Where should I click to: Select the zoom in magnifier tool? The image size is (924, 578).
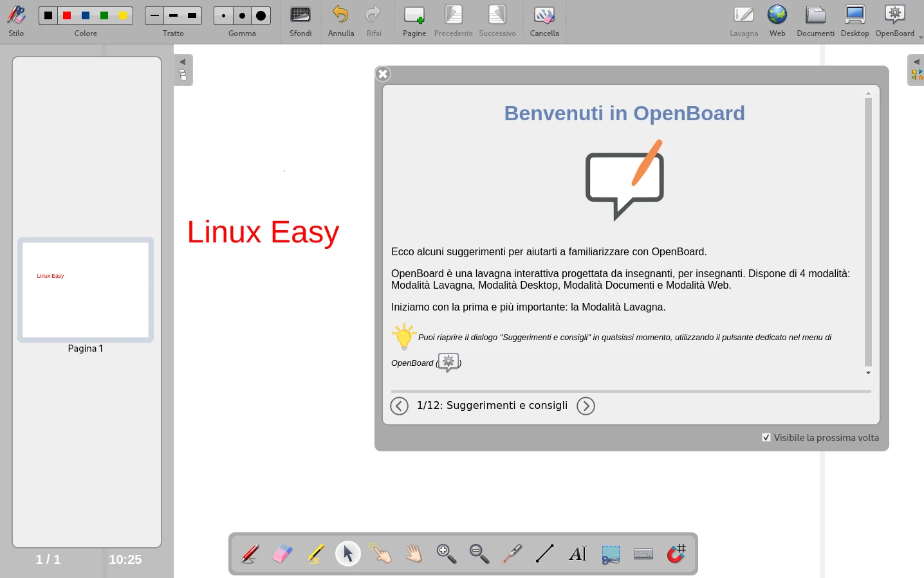point(446,554)
